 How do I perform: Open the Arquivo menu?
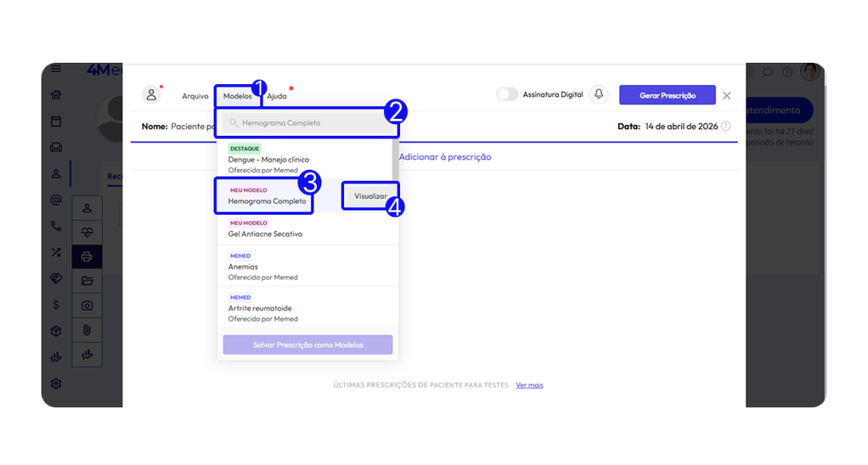195,96
